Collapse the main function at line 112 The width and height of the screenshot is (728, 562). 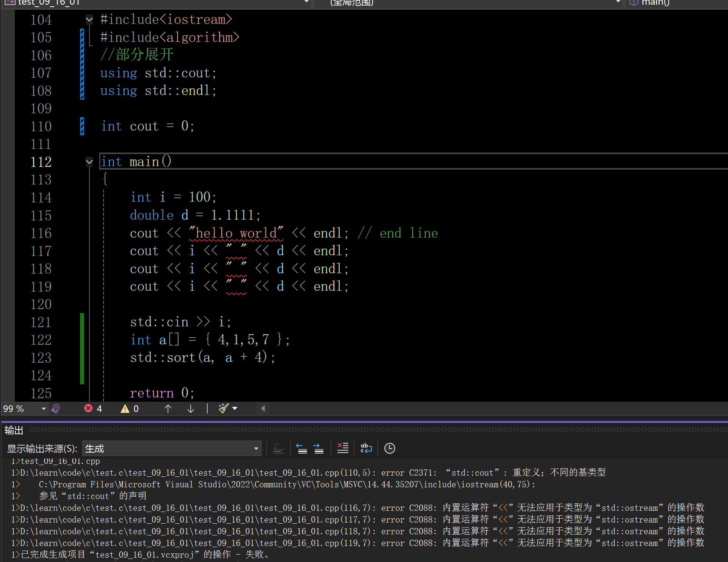(x=89, y=161)
